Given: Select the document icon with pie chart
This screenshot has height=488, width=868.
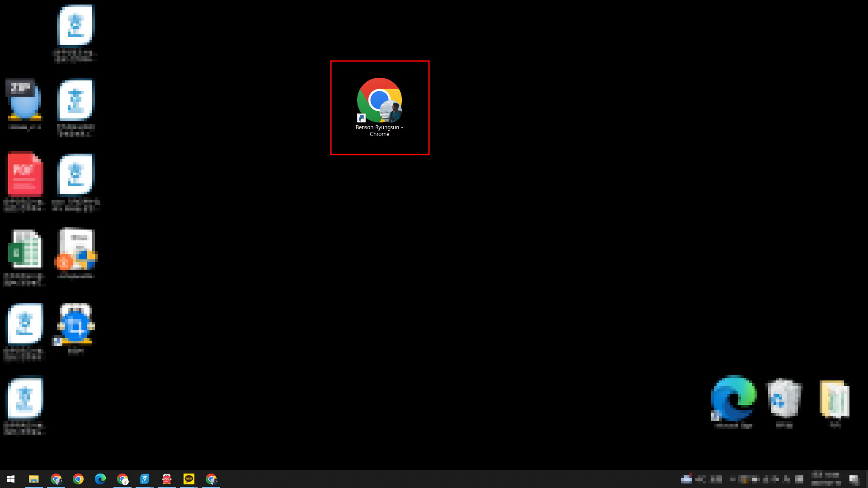Looking at the screenshot, I should point(76,249).
